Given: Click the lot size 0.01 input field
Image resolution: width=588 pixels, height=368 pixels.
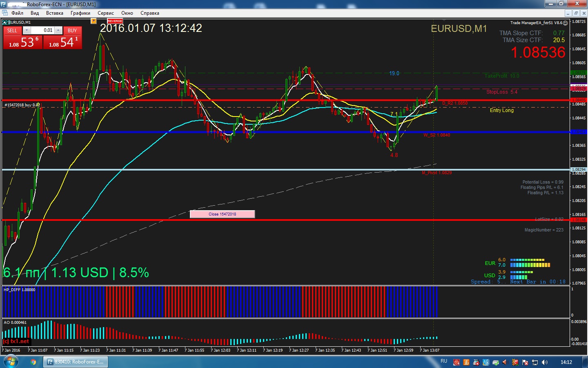Looking at the screenshot, I should (42, 30).
